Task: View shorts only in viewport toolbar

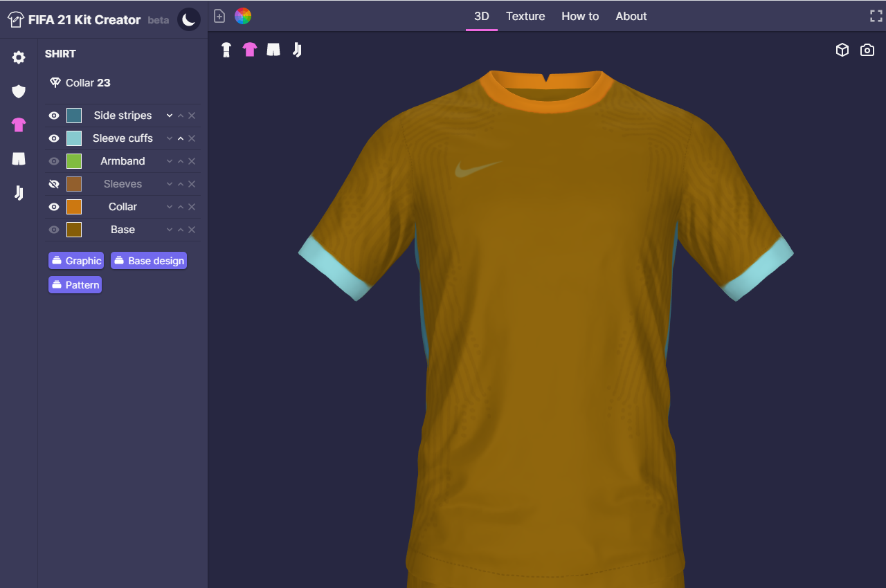Action: coord(273,50)
